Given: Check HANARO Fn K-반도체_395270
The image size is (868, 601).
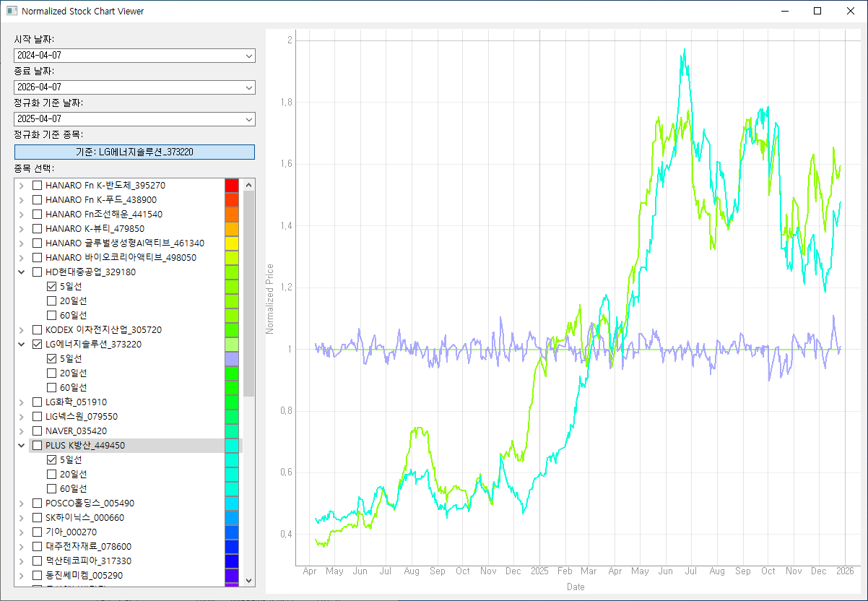Looking at the screenshot, I should [x=36, y=185].
